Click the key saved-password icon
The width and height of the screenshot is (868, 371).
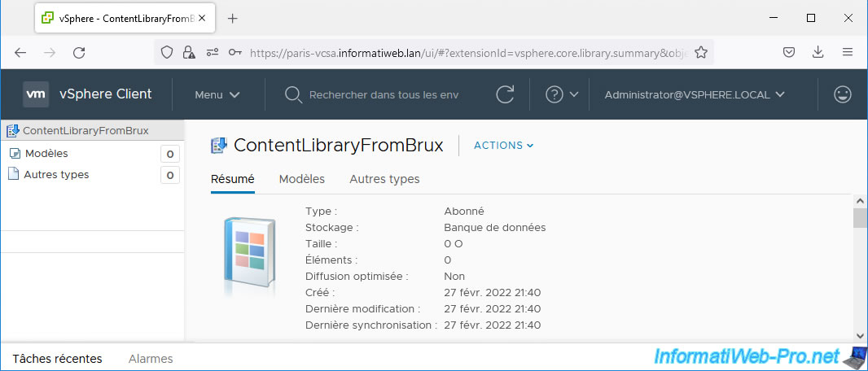(235, 53)
